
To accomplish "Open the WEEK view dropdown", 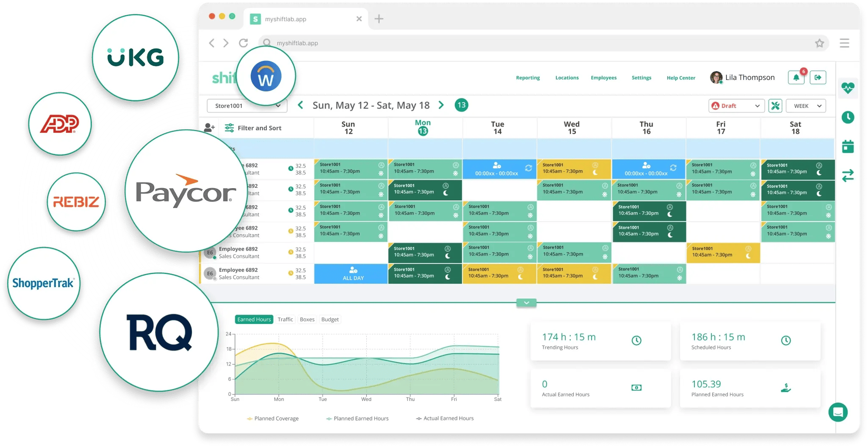I will 806,106.
